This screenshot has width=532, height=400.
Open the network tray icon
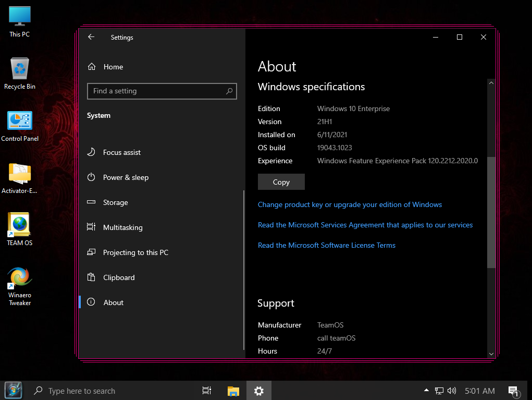point(439,391)
